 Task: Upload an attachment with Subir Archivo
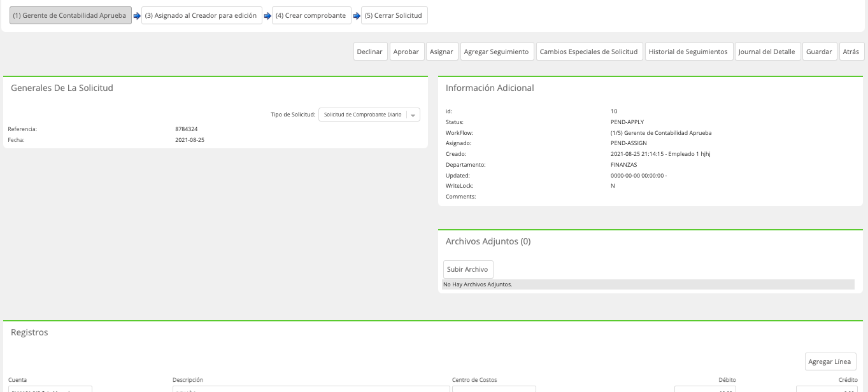pos(468,269)
